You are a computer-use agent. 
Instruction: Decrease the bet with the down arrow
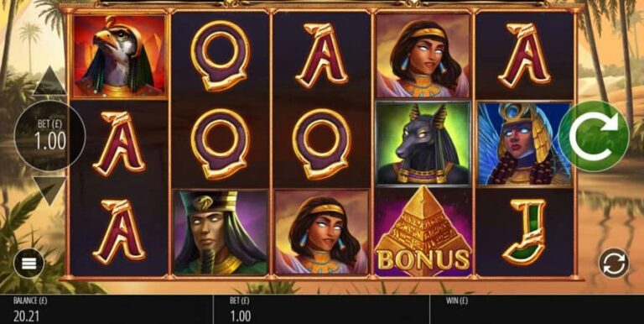pyautogui.click(x=49, y=191)
